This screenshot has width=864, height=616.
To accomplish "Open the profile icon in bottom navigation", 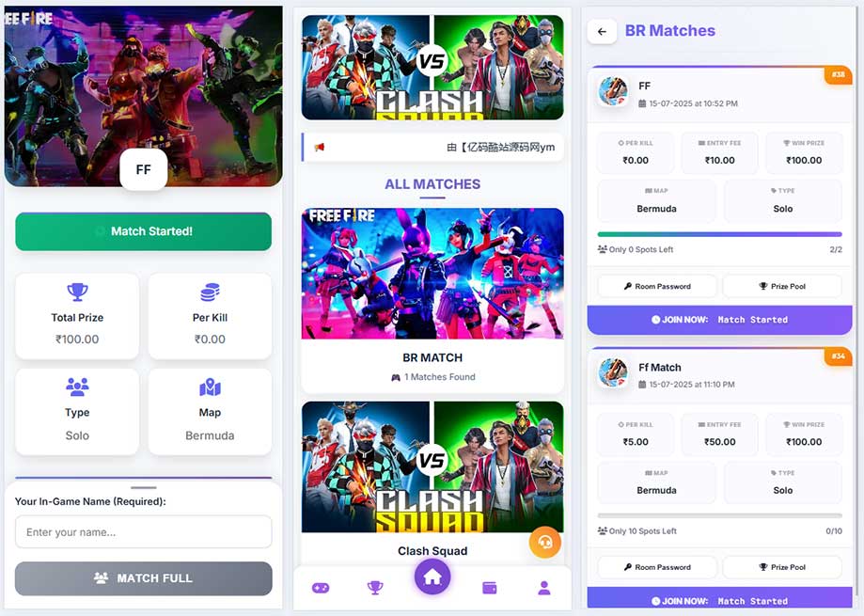I will click(x=544, y=588).
